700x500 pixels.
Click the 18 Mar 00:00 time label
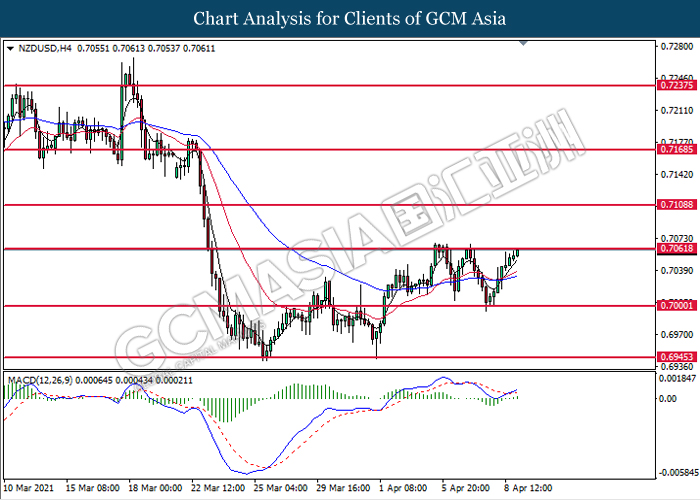[155, 488]
